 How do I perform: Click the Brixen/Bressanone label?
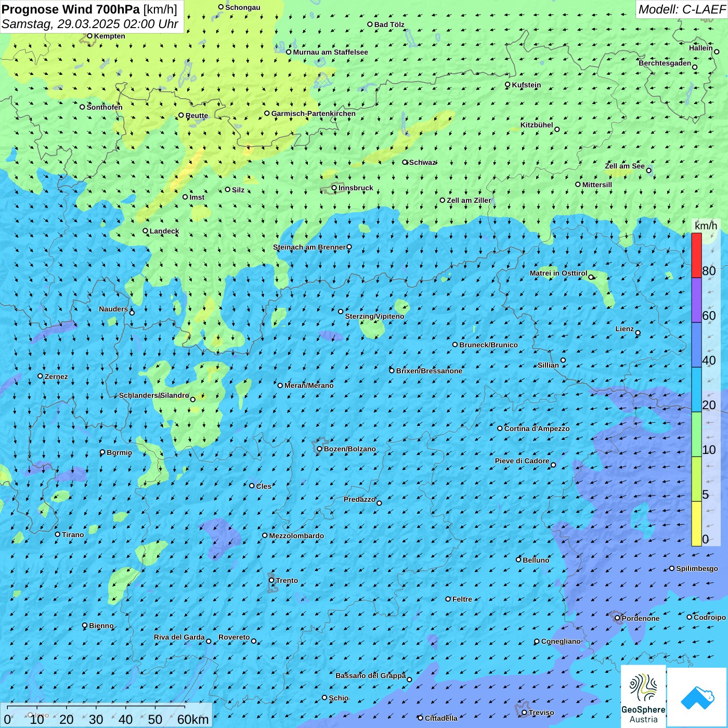pyautogui.click(x=429, y=371)
